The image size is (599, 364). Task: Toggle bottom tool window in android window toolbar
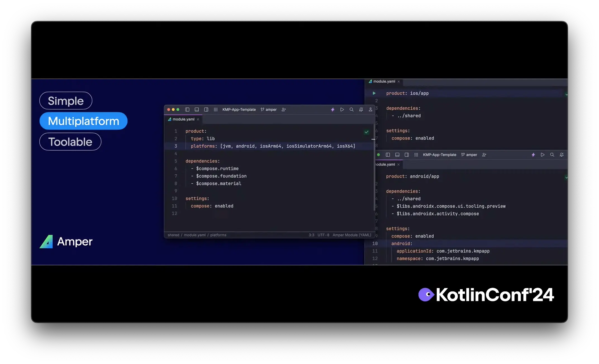397,155
